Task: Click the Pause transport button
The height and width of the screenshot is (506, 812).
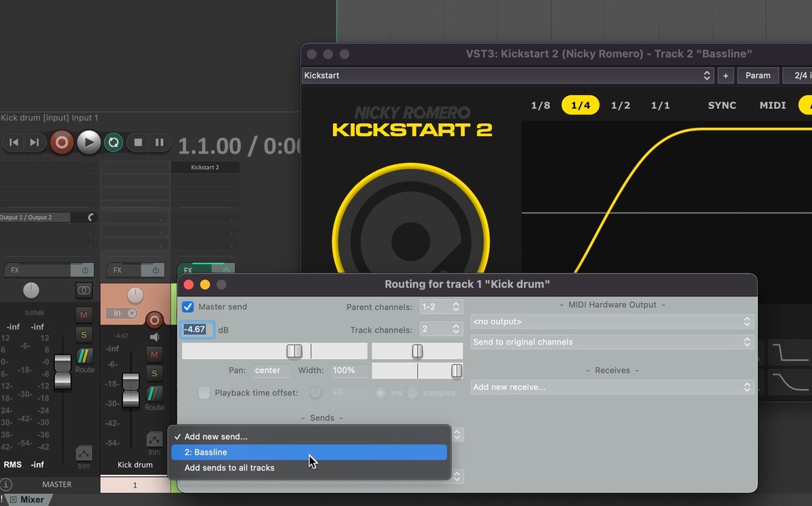Action: tap(160, 143)
